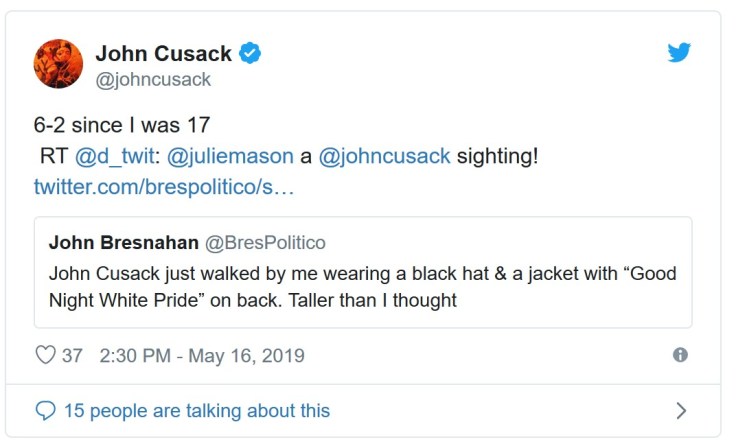Click John Bresnahan's name in quoted tweet
This screenshot has width=736, height=446.
(x=123, y=243)
